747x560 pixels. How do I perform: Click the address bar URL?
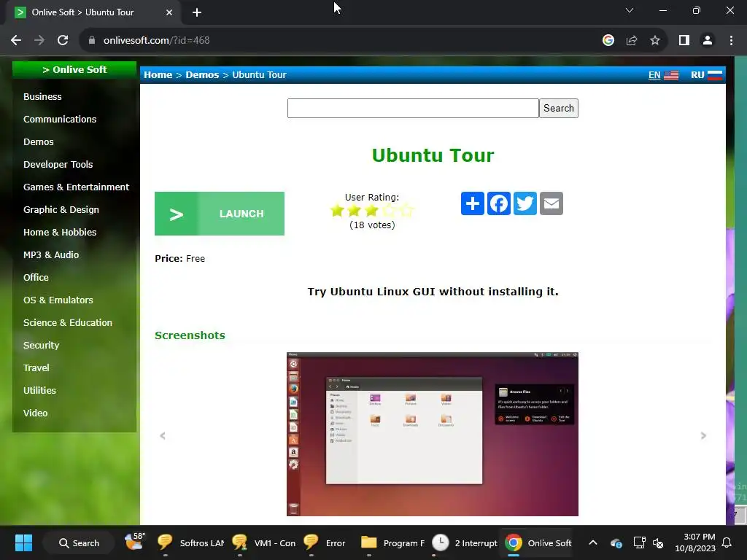(157, 41)
